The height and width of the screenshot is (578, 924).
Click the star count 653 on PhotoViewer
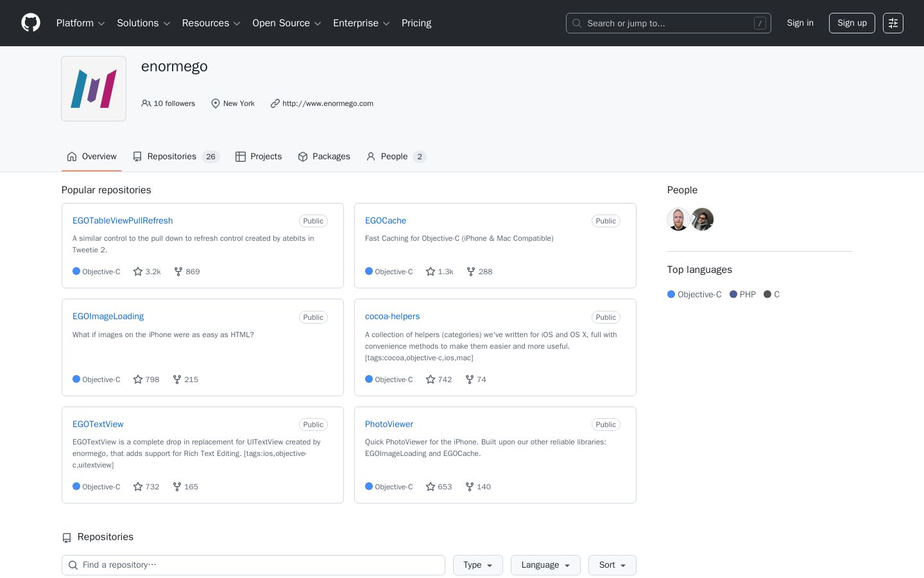coord(439,487)
